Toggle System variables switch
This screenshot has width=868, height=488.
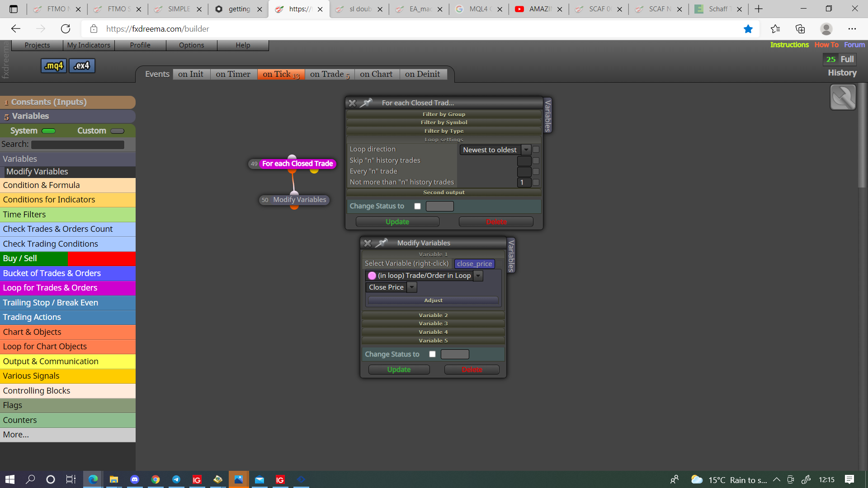tap(48, 131)
